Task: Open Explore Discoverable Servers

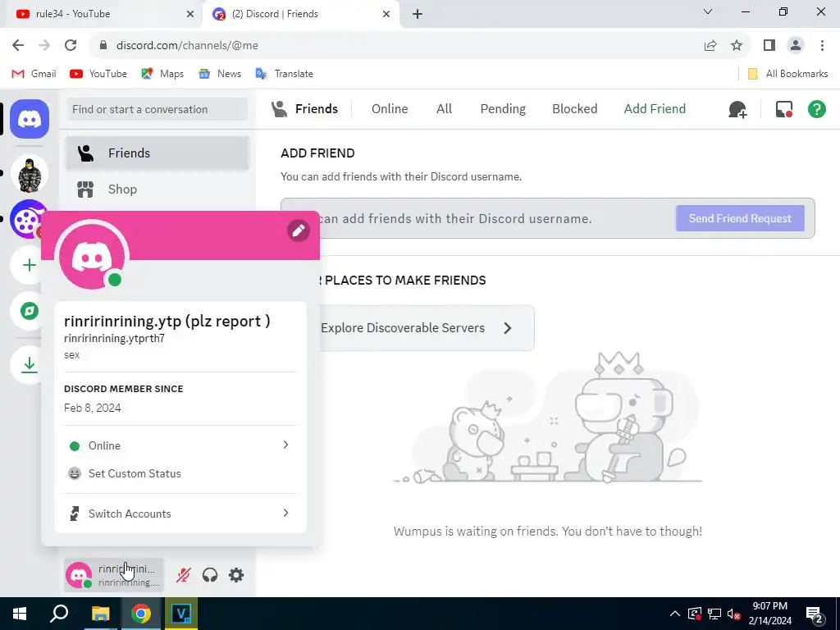Action: (x=427, y=328)
